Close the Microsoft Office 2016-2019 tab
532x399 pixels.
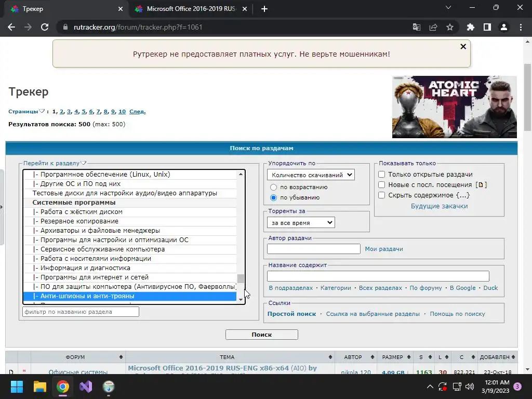click(245, 9)
